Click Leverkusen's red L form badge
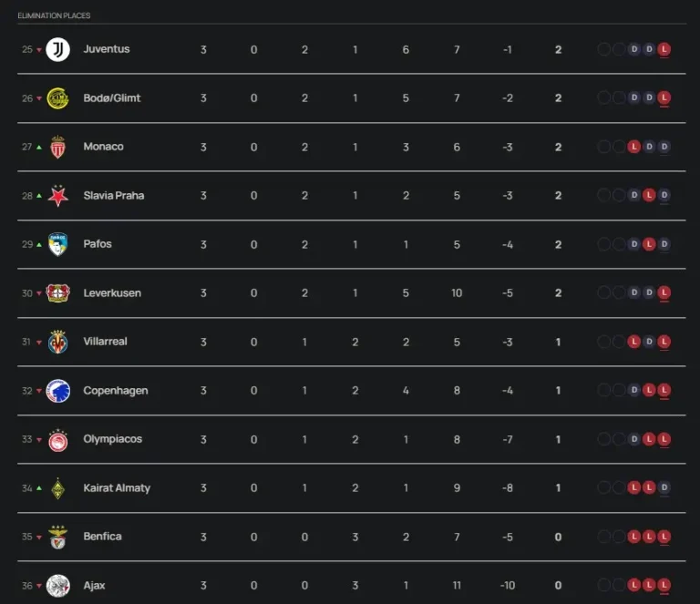Screen dimensions: 700x604 [x=664, y=293]
